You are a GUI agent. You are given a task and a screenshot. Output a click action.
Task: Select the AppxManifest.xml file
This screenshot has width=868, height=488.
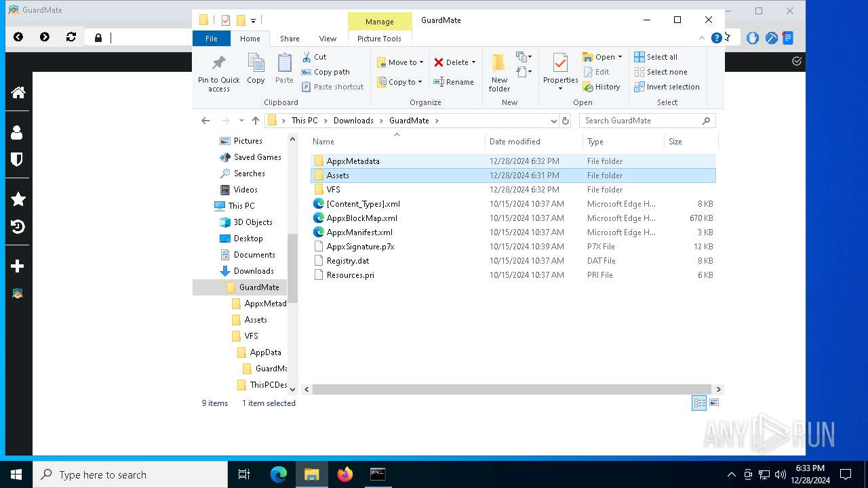point(513,232)
